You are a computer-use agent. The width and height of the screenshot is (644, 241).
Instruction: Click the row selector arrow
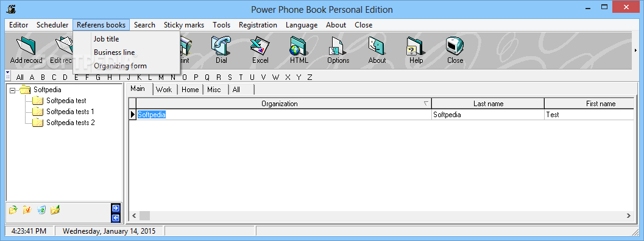[133, 115]
